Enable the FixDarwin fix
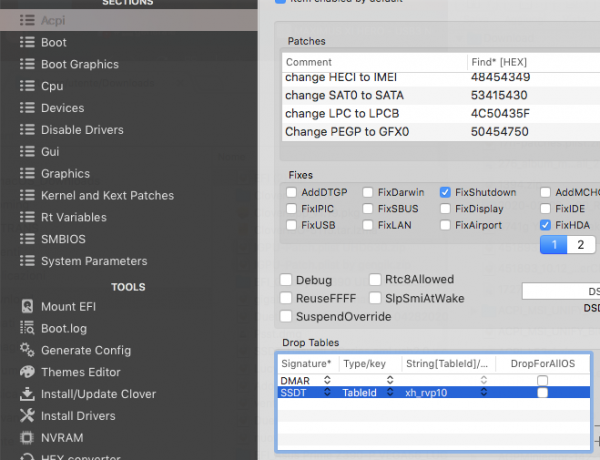The image size is (600, 460). (x=369, y=192)
